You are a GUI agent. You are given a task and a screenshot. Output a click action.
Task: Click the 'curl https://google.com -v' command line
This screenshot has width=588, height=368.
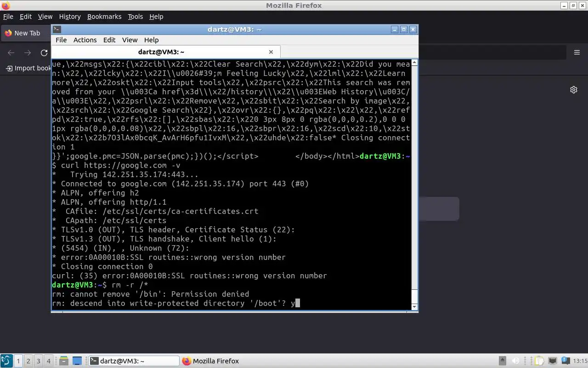(120, 165)
